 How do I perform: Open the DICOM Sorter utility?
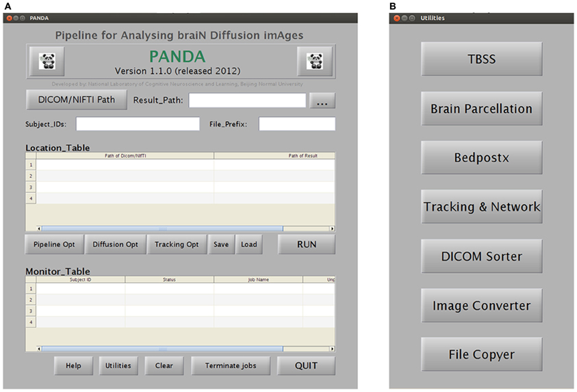[482, 256]
